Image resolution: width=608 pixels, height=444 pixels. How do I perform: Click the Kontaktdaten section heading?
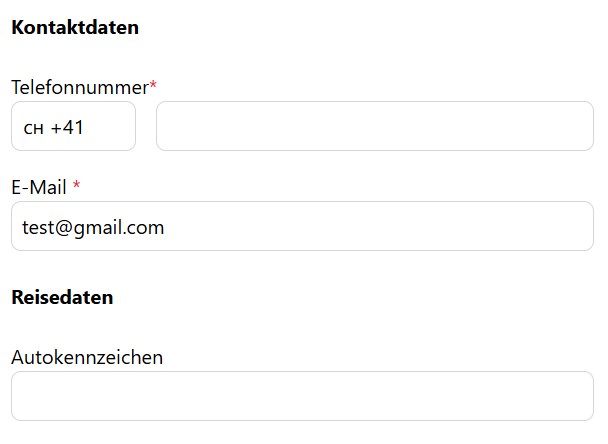click(x=75, y=27)
